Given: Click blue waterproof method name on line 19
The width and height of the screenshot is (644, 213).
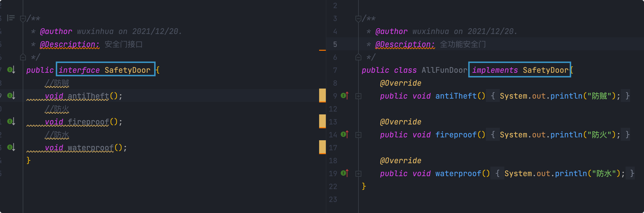Looking at the screenshot, I should tap(458, 174).
